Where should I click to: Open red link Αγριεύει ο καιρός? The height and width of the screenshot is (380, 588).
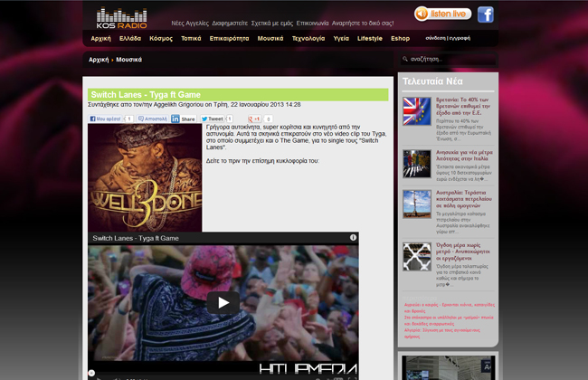point(450,308)
